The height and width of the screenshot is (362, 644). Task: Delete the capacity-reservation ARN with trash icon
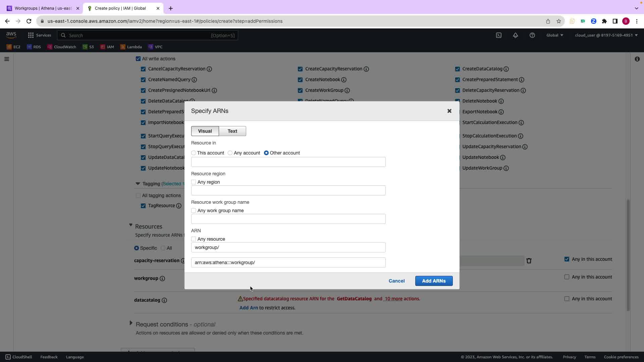(529, 261)
